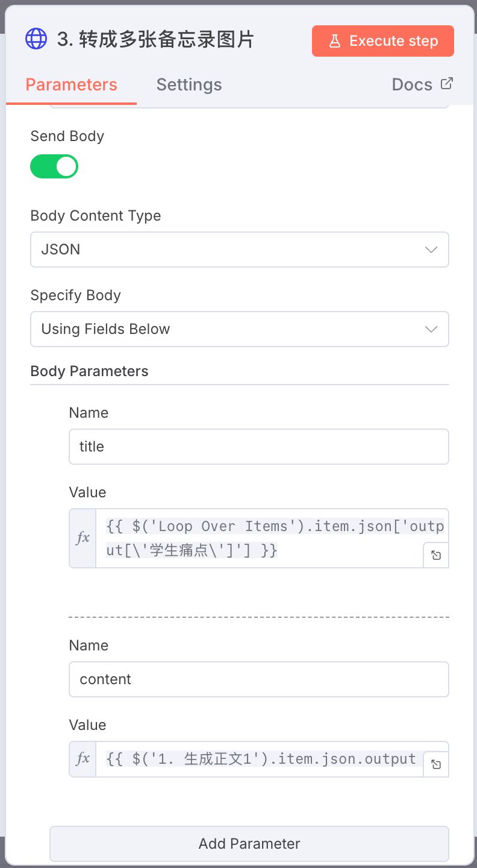Viewport: 477px width, 868px height.
Task: Toggle Send Body off then verify state
Action: pos(54,166)
